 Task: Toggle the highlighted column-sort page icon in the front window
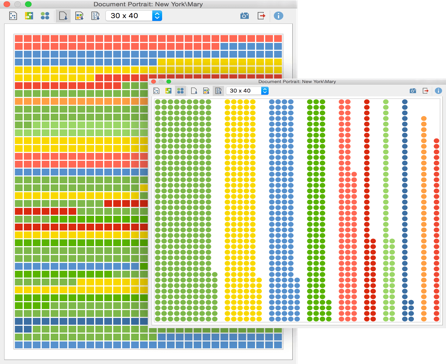[218, 91]
